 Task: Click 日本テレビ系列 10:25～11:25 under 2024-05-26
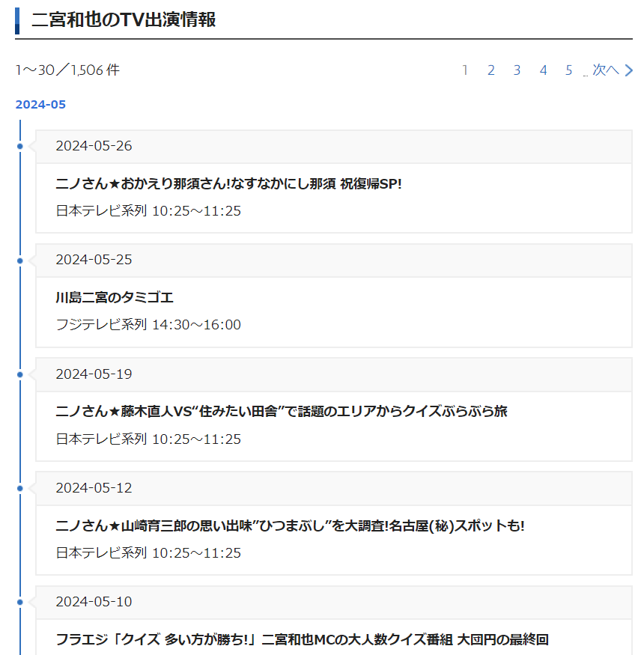click(x=148, y=211)
